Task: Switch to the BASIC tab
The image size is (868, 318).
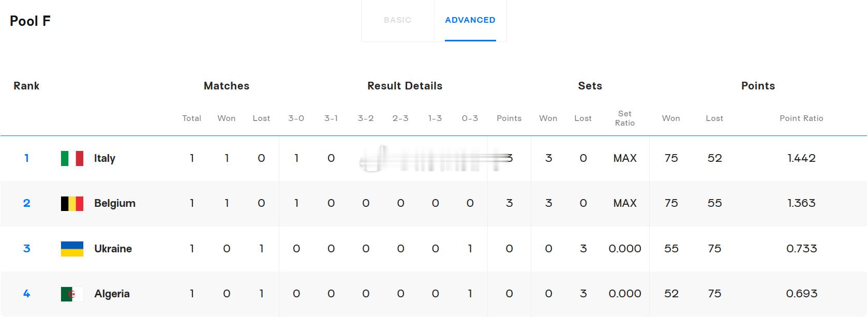Action: pyautogui.click(x=397, y=20)
